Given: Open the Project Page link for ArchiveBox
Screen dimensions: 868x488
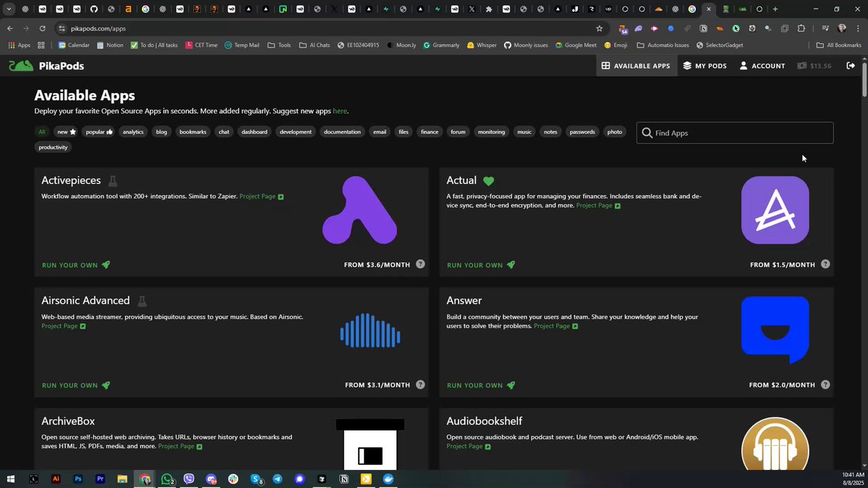Looking at the screenshot, I should pos(180,446).
